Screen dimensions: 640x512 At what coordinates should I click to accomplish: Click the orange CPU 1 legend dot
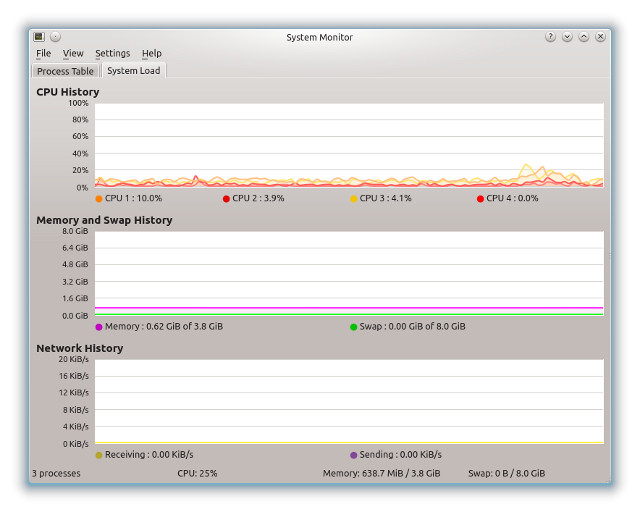tap(99, 199)
